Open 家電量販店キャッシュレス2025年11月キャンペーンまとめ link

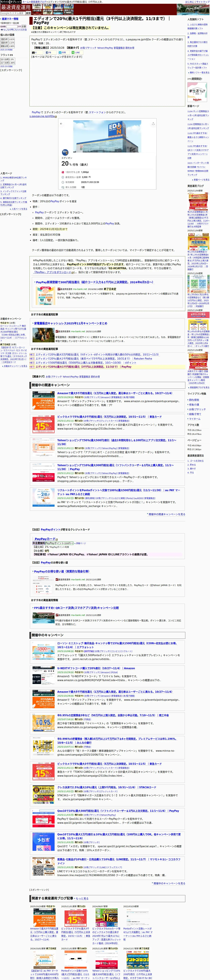(71, 323)
